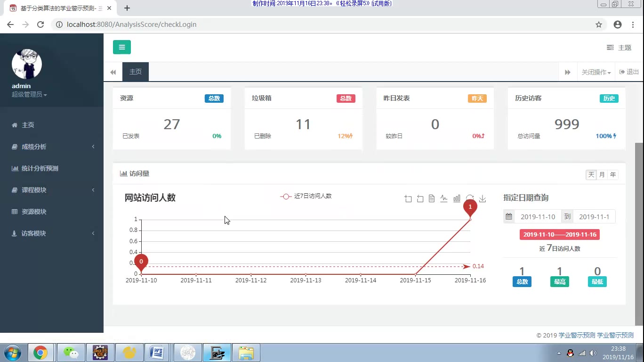This screenshot has width=644, height=362.
Task: Expand the 课程模块 sidebar menu
Action: click(x=52, y=190)
